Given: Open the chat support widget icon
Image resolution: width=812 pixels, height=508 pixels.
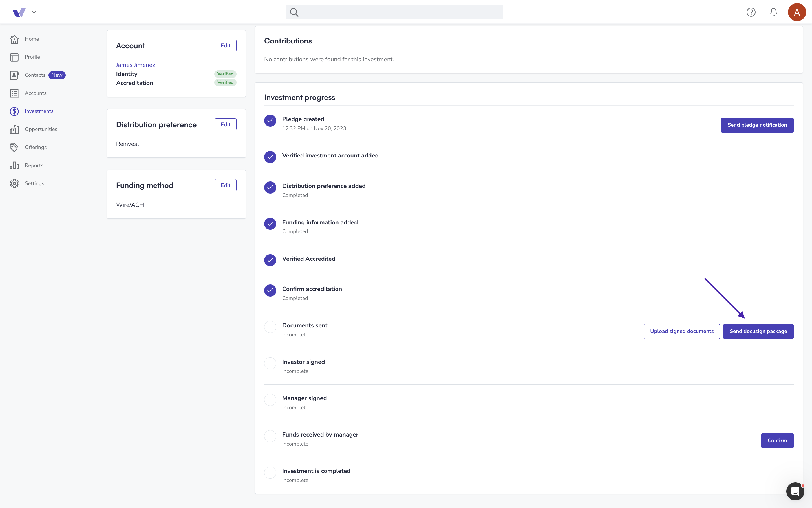Looking at the screenshot, I should click(795, 491).
